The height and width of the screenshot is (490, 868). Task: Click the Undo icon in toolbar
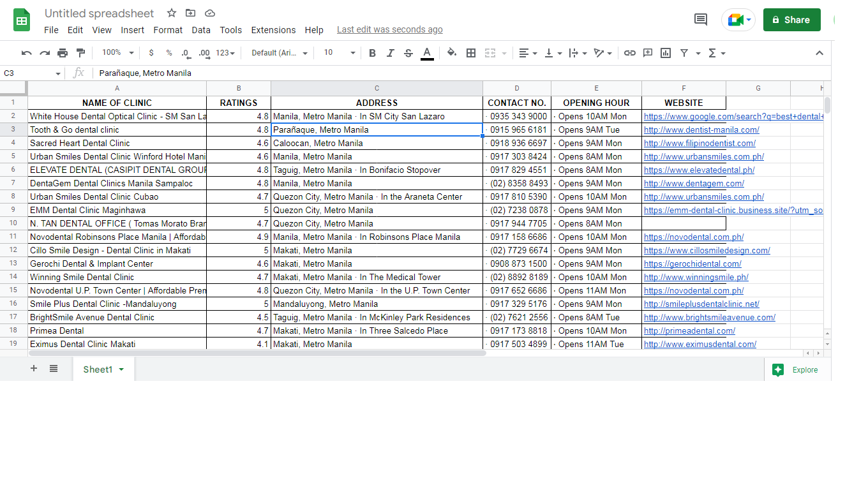click(26, 53)
